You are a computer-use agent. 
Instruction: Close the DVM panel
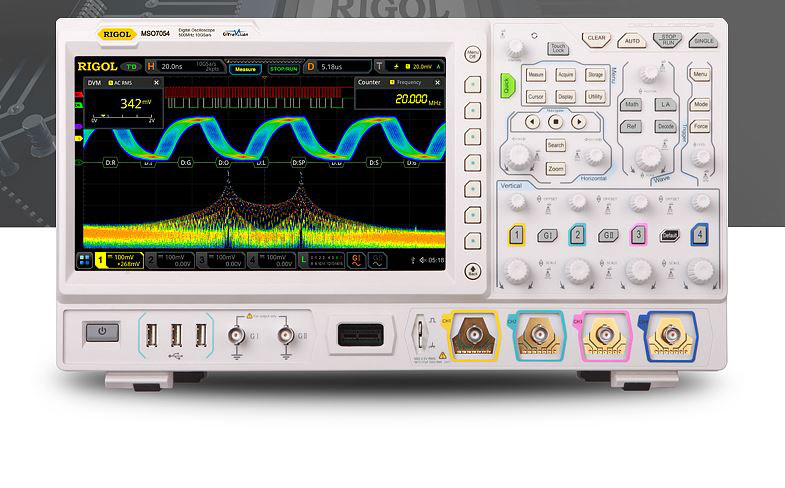point(154,82)
